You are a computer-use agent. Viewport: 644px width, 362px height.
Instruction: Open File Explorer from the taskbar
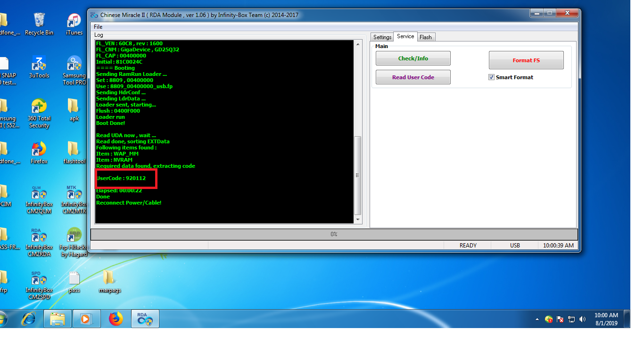point(58,319)
